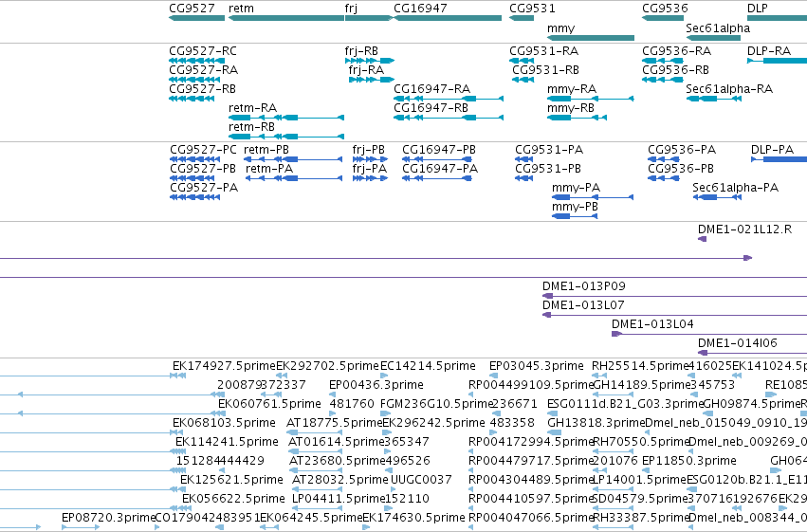
Task: Open transcript CG9531-RB
Action: (x=545, y=70)
